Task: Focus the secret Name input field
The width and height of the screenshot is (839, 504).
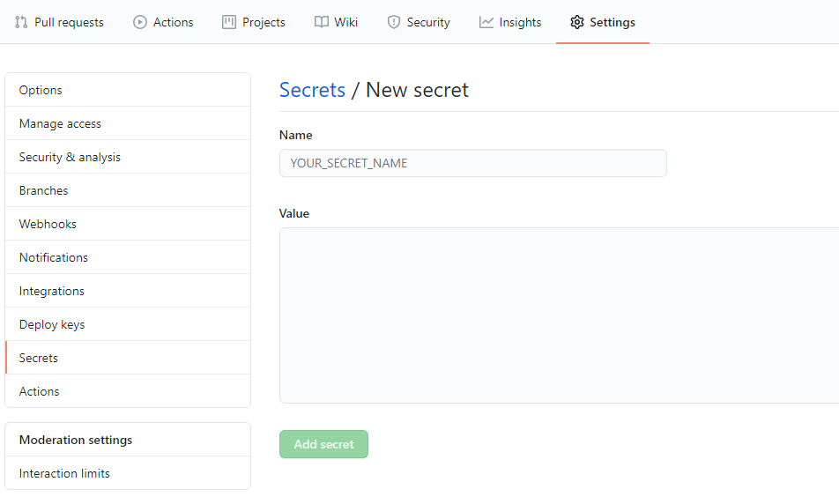Action: (x=473, y=163)
